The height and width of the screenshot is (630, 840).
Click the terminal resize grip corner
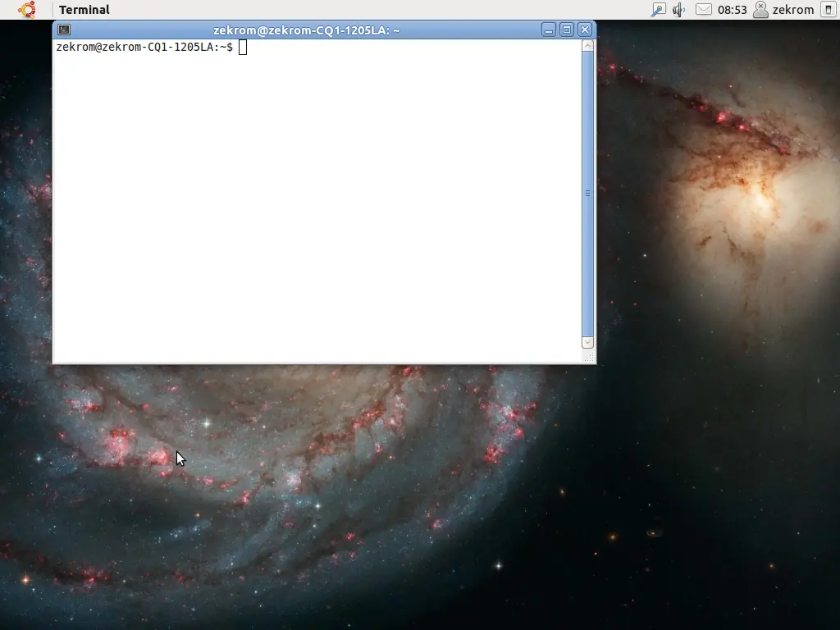589,358
